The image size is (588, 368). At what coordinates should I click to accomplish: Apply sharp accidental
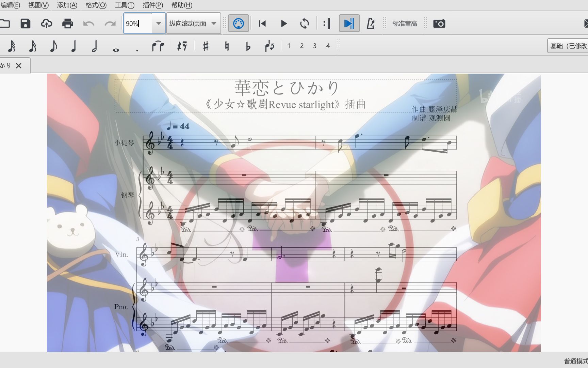click(x=206, y=46)
